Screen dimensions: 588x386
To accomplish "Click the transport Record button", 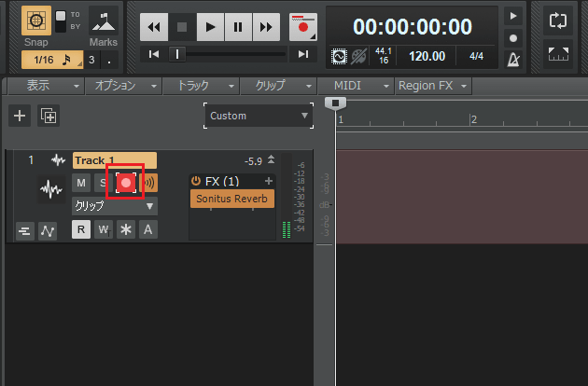I will coord(301,27).
